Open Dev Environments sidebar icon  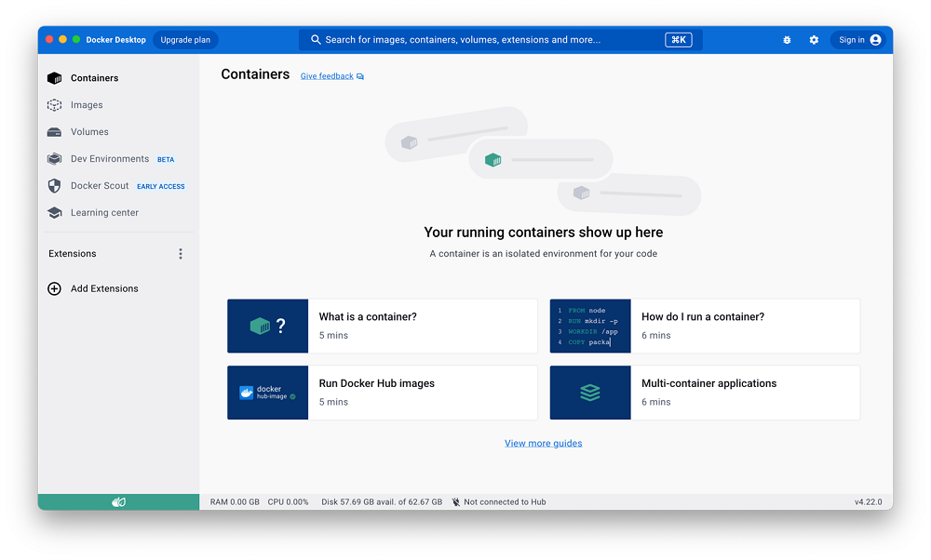[54, 159]
